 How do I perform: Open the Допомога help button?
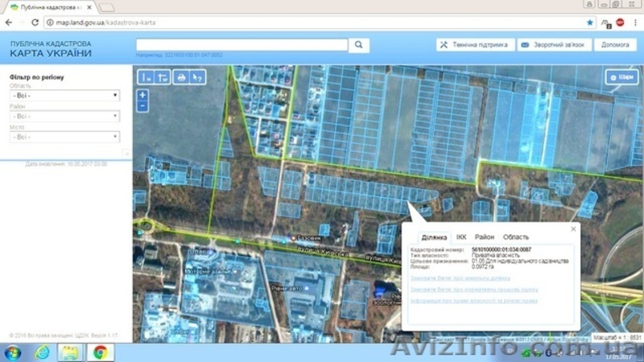coord(615,45)
